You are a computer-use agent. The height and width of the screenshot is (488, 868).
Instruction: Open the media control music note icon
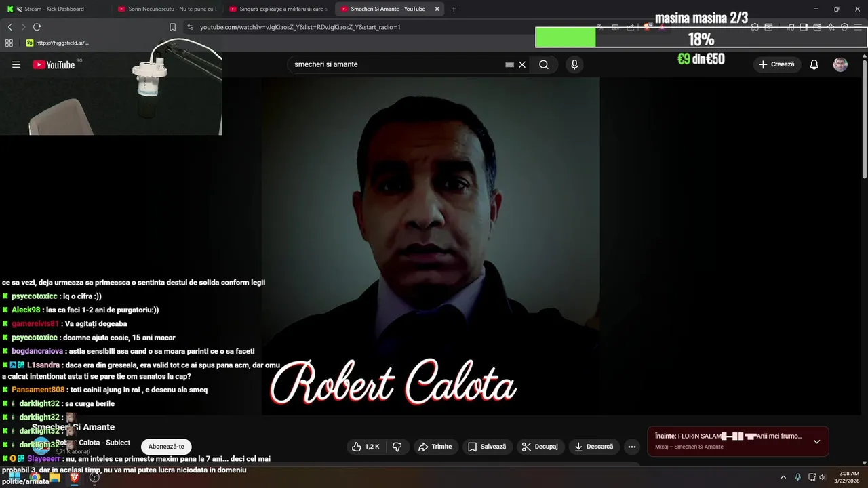tap(790, 27)
